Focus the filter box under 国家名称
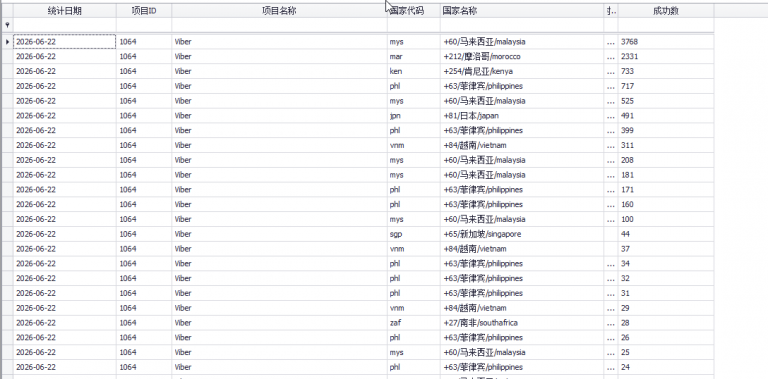 pos(522,24)
